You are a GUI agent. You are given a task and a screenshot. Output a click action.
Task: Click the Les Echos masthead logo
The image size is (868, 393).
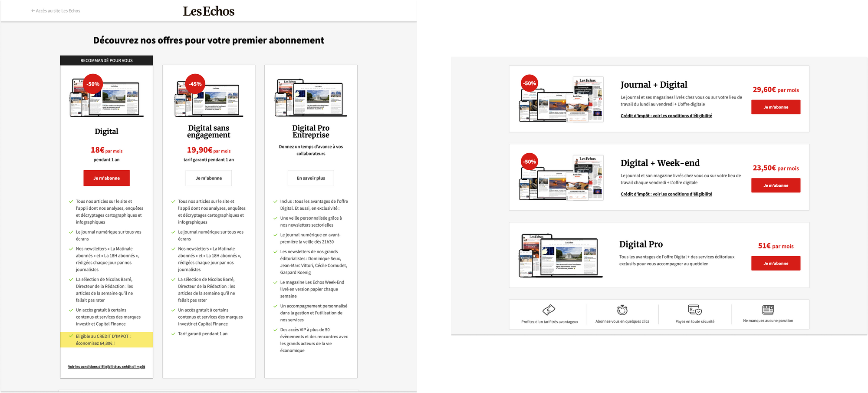pos(209,11)
